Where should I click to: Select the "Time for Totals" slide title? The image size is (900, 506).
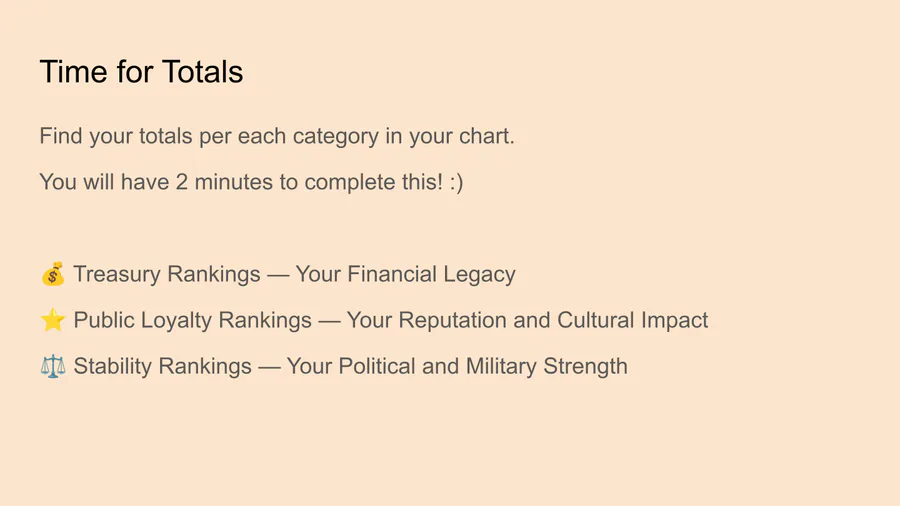(x=141, y=72)
